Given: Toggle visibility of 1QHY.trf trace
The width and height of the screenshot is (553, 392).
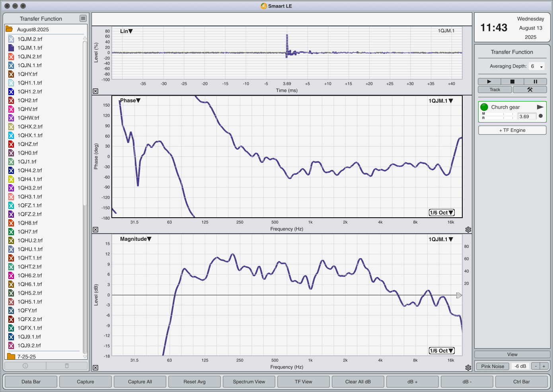Looking at the screenshot, I should click(11, 74).
